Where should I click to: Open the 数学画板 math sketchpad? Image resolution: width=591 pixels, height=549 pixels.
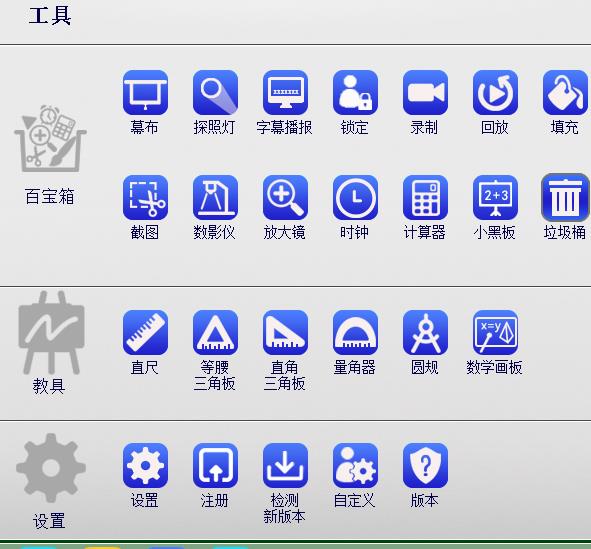click(496, 332)
